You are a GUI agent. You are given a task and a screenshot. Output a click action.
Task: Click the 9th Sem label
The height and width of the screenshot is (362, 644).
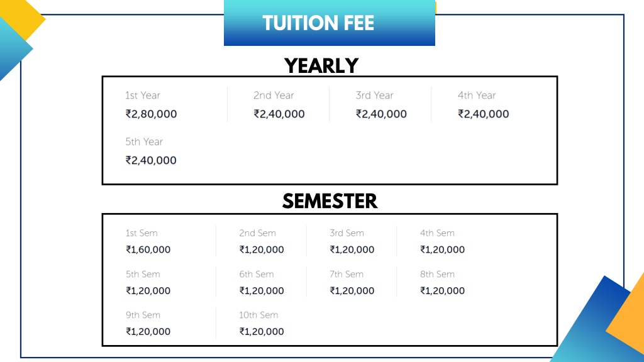point(143,315)
